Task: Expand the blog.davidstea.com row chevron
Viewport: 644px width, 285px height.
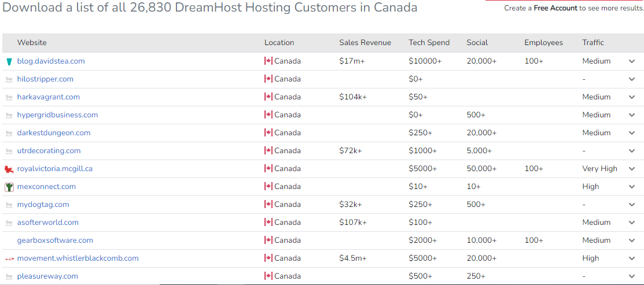Action: tap(632, 61)
